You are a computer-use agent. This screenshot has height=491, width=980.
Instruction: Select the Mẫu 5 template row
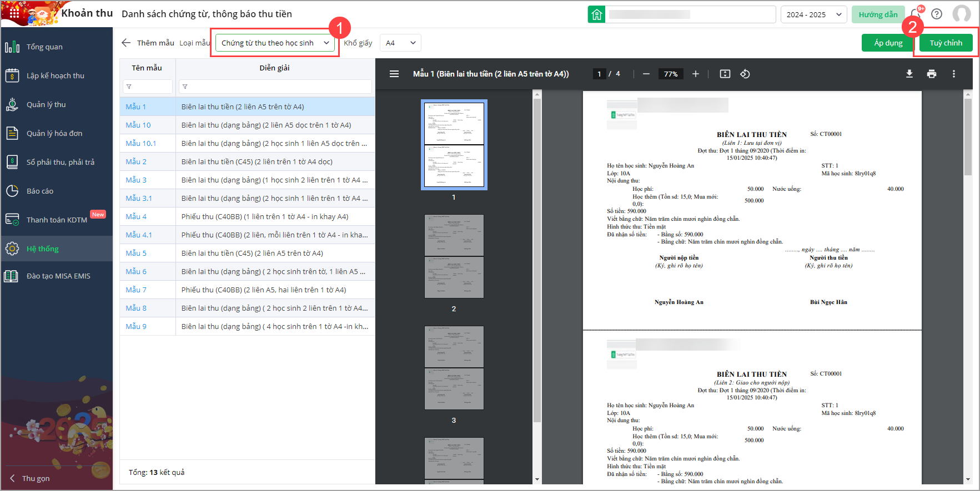pyautogui.click(x=247, y=253)
